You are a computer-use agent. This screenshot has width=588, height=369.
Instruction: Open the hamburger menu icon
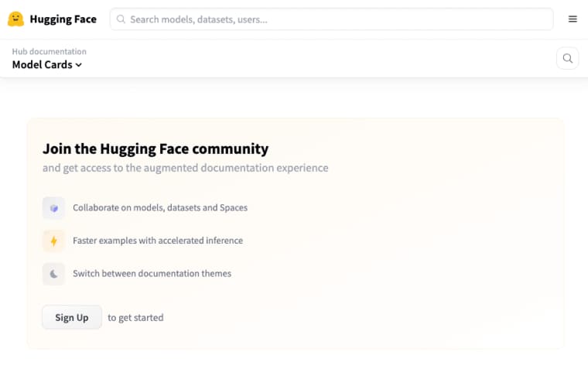click(573, 19)
